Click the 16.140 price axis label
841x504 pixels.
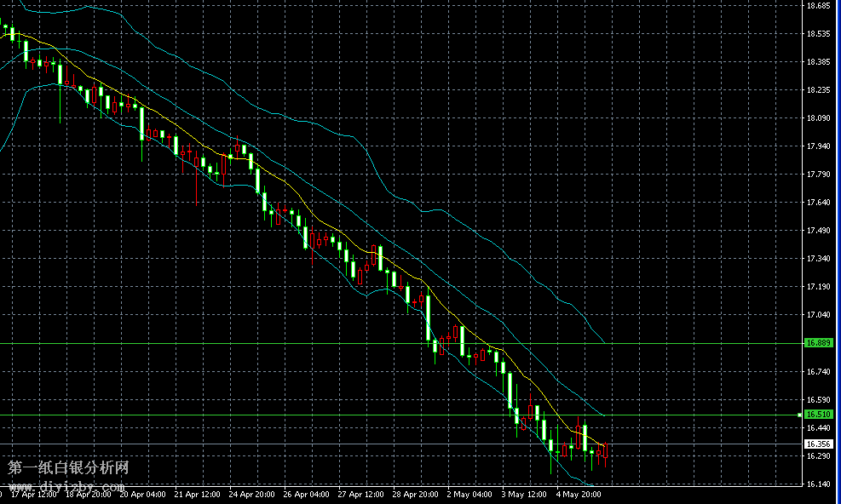coord(818,484)
